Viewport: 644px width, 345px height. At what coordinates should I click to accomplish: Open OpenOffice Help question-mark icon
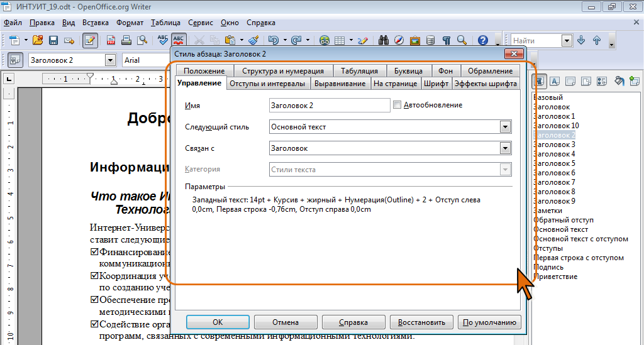(483, 40)
